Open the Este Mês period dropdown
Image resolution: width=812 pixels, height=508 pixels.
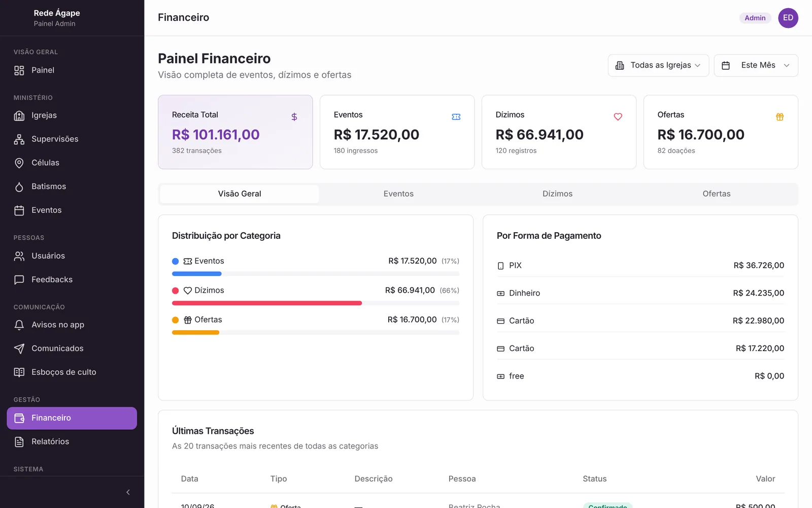click(x=756, y=66)
